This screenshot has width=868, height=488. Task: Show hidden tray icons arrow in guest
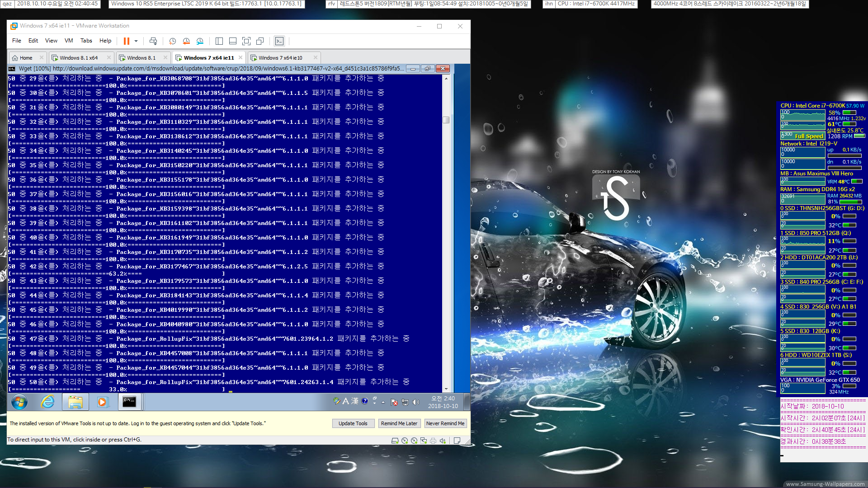click(x=383, y=402)
